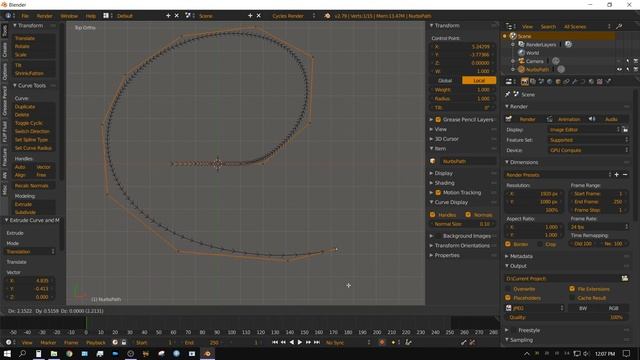Toggle Motion Tracking checkbox
Image resolution: width=640 pixels, height=360 pixels.
tap(438, 192)
